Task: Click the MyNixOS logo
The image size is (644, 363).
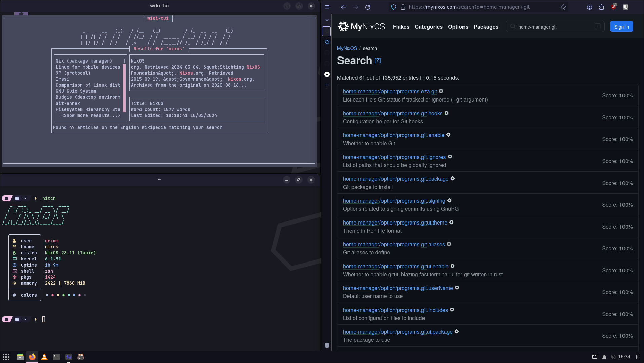Action: pyautogui.click(x=361, y=26)
